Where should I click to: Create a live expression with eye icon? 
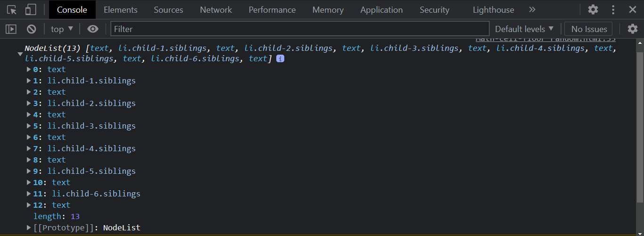(93, 29)
